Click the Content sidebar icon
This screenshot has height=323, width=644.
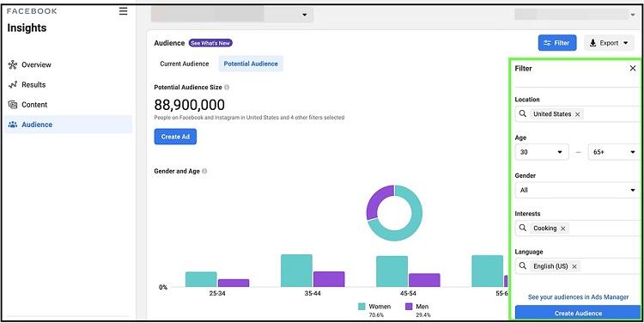tap(13, 105)
